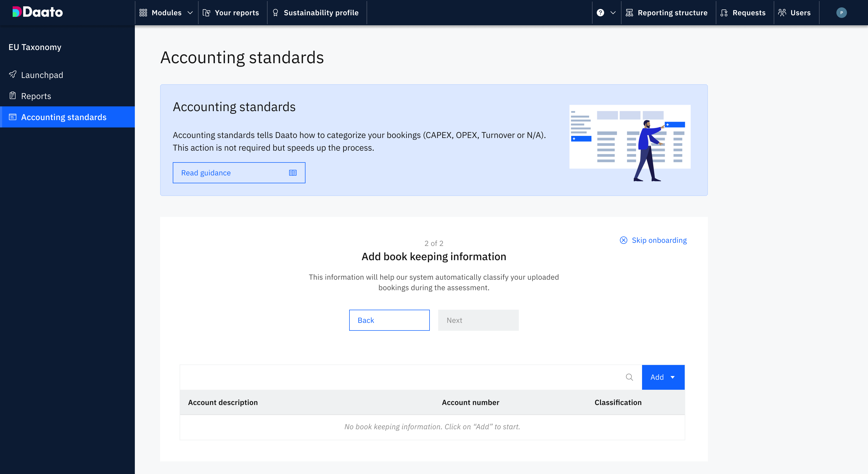Expand the help menu chevron

[613, 13]
